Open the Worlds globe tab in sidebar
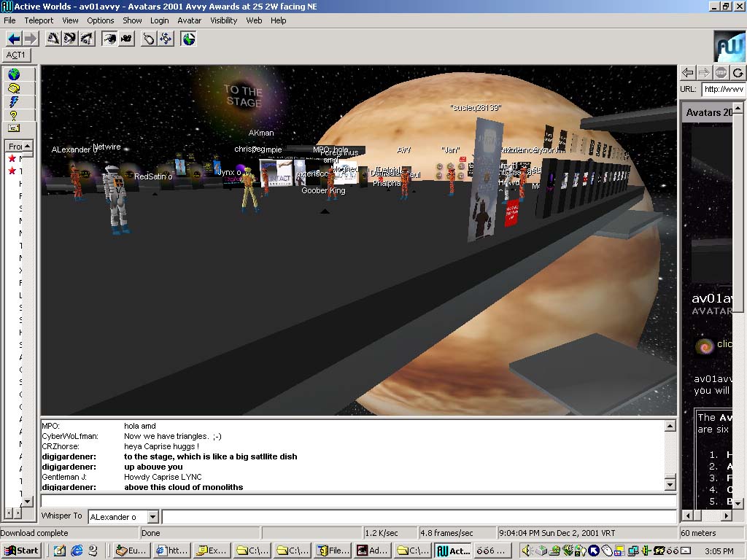Screen dimensions: 747x560 13,74
